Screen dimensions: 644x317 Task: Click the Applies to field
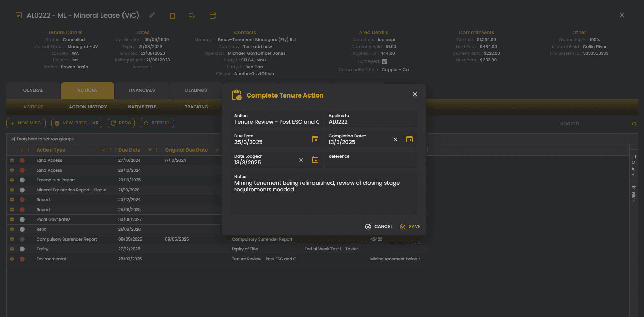click(371, 119)
